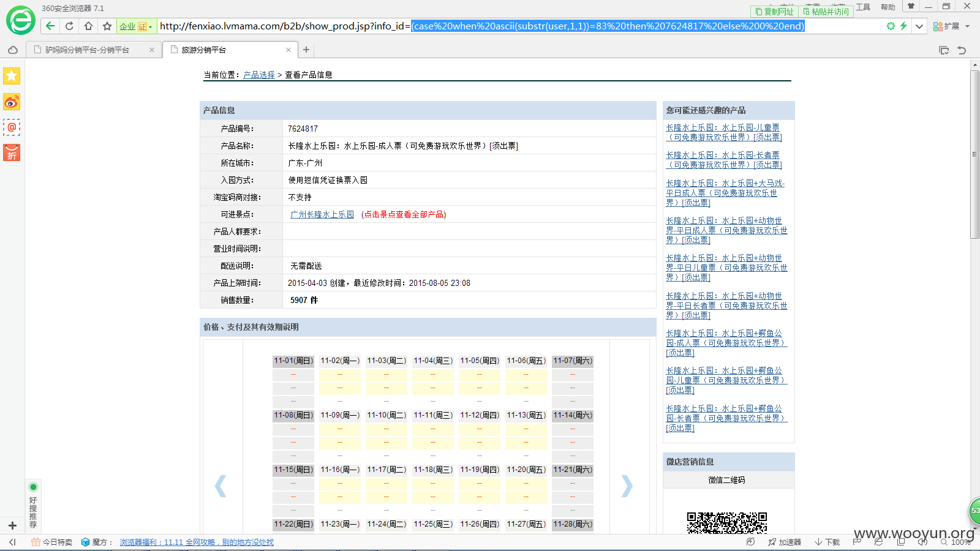
Task: Open the 广州长隆水上乐园 link
Action: (322, 214)
